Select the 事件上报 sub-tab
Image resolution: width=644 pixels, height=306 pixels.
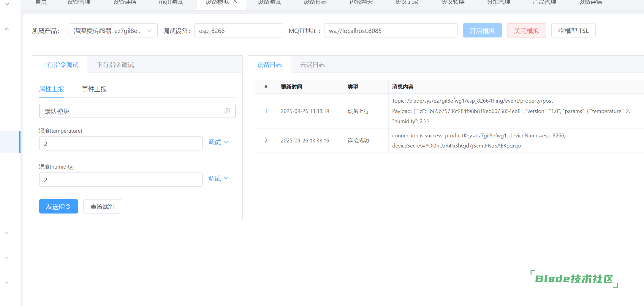pos(94,89)
